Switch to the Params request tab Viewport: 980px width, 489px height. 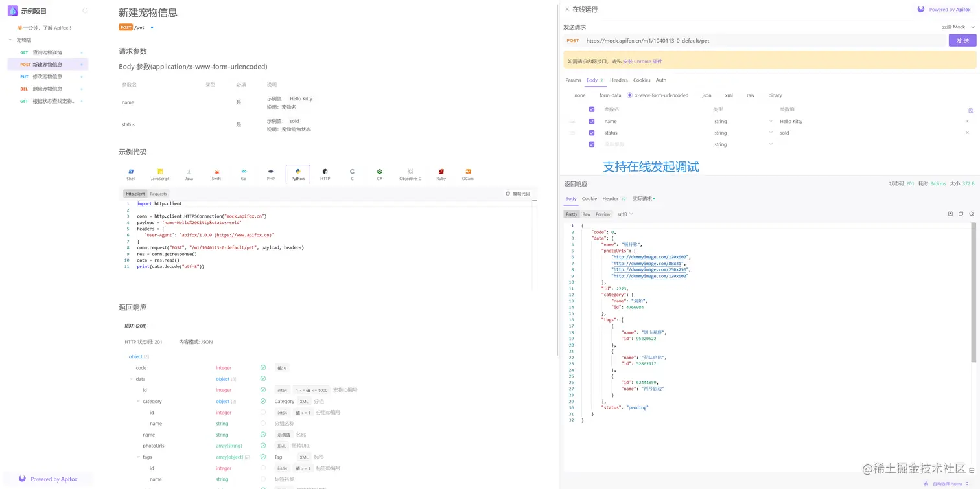pyautogui.click(x=573, y=80)
